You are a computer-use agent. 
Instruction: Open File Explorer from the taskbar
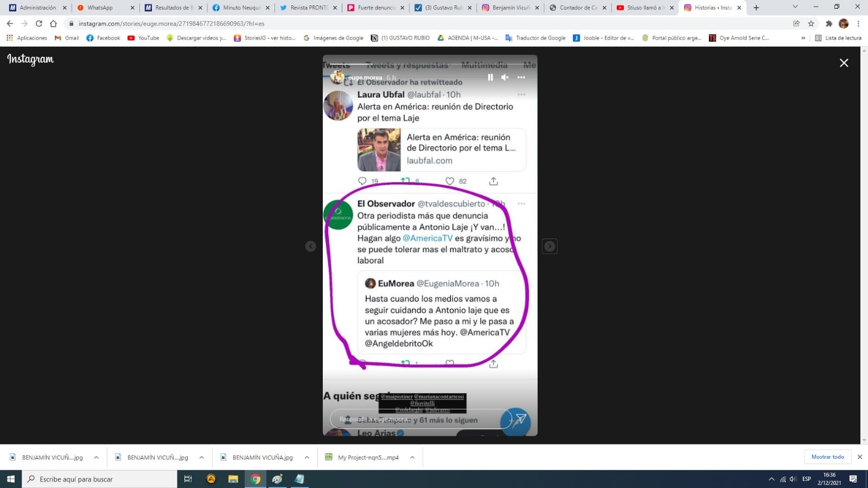(233, 479)
